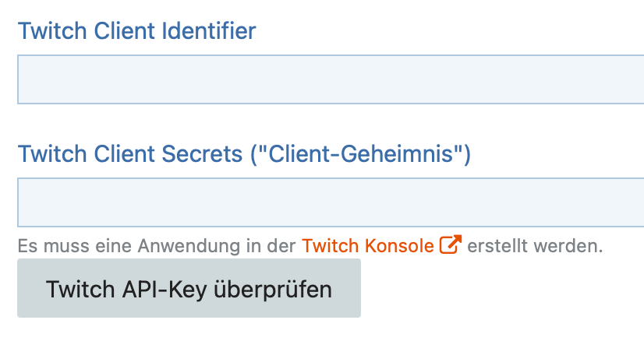Place the cursor in the empty box under Client Secrets
The height and width of the screenshot is (341, 644).
pyautogui.click(x=331, y=202)
